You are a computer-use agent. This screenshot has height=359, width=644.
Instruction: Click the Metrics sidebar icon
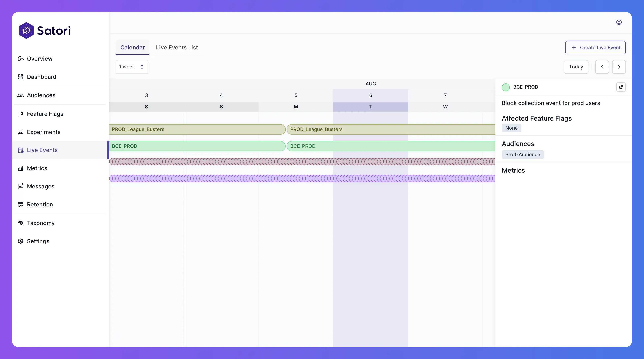(x=20, y=168)
